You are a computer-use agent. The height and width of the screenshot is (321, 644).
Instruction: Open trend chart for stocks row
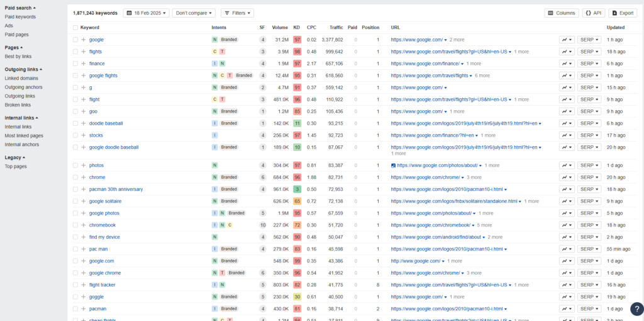tap(567, 135)
